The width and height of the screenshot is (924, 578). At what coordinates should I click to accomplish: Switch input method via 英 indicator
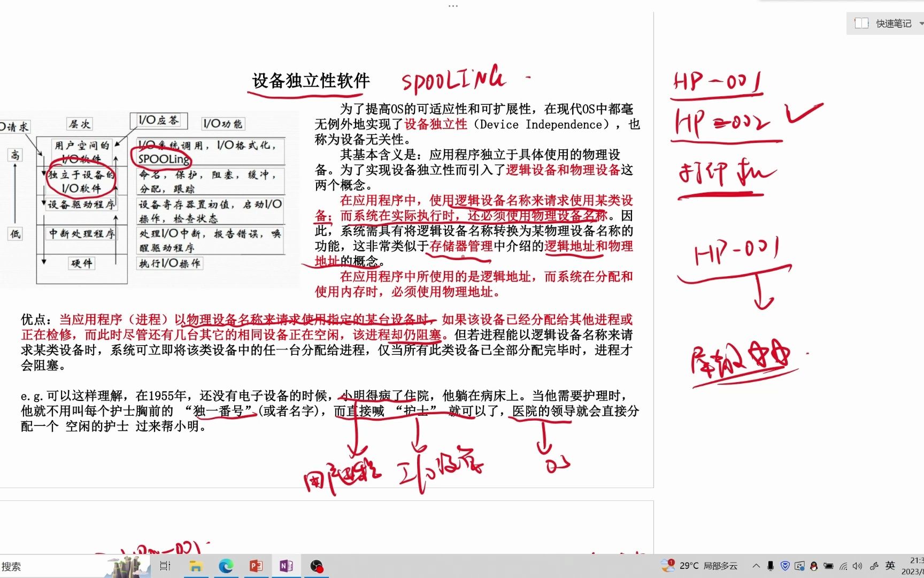(x=890, y=565)
